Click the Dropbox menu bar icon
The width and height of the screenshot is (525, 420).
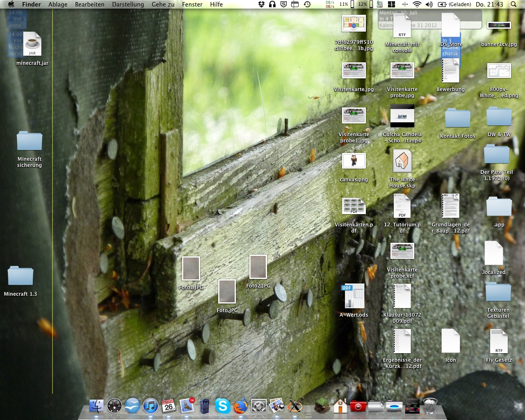pos(261,4)
